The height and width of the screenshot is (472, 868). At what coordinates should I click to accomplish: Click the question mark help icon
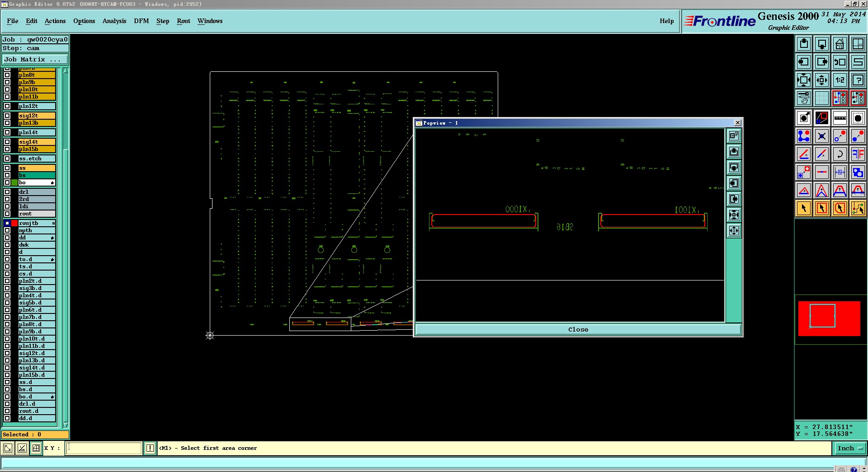coord(858,80)
